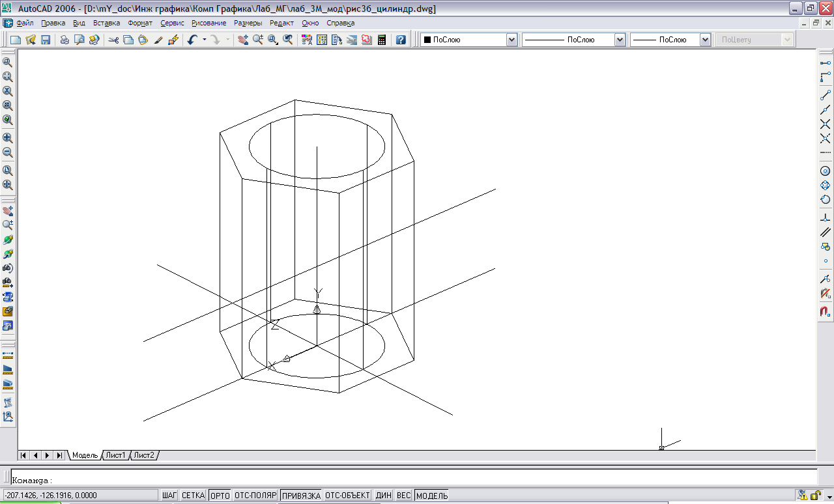
Task: Expand the Undo history dropdown arrow
Action: [204, 40]
